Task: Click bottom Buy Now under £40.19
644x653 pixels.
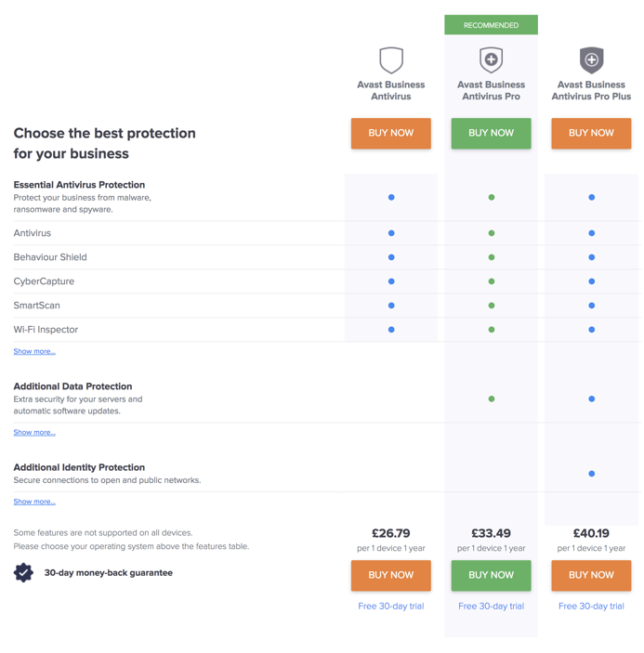Action: coord(591,576)
